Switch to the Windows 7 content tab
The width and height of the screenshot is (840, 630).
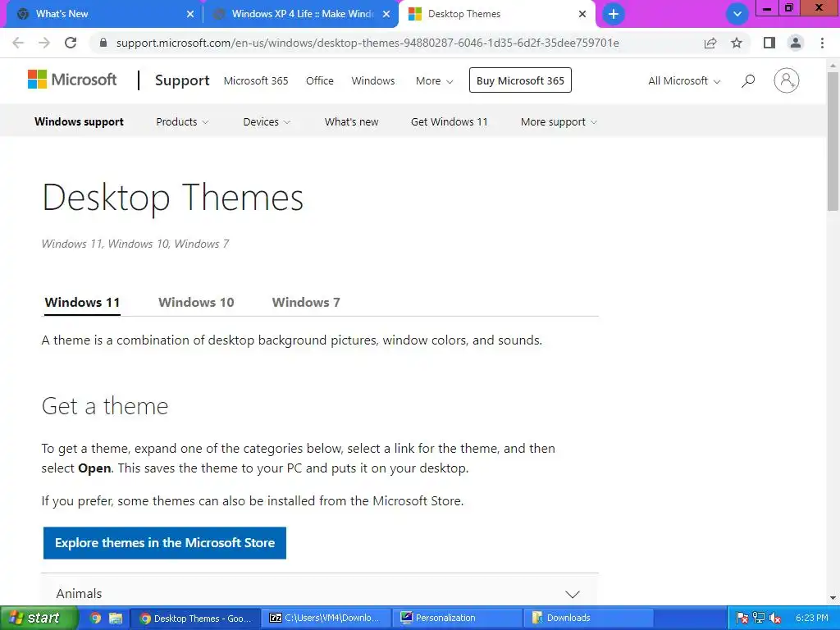306,302
